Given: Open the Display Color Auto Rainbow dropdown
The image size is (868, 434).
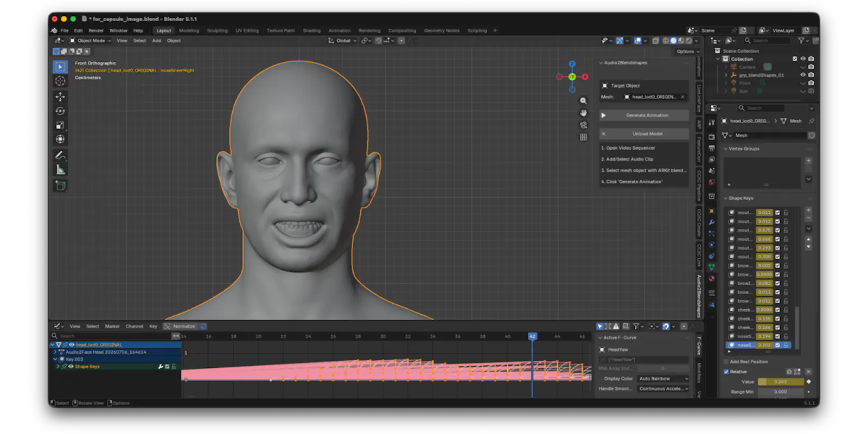Looking at the screenshot, I should 663,379.
